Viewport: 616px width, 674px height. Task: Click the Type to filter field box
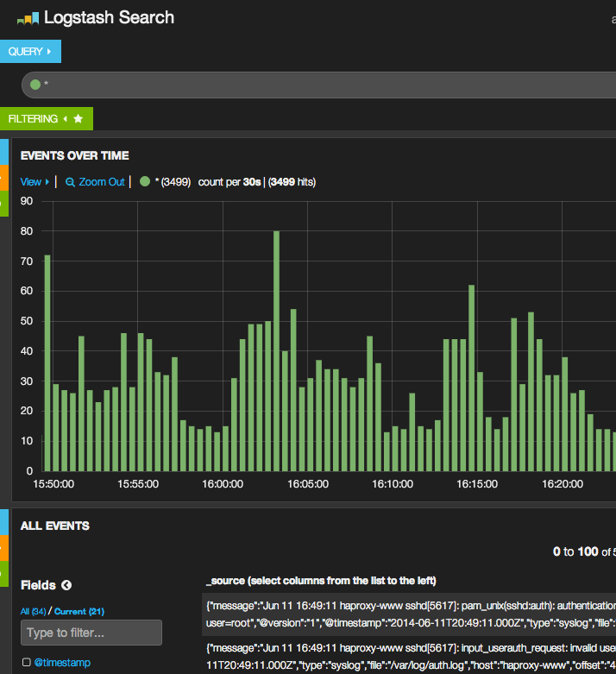[91, 633]
